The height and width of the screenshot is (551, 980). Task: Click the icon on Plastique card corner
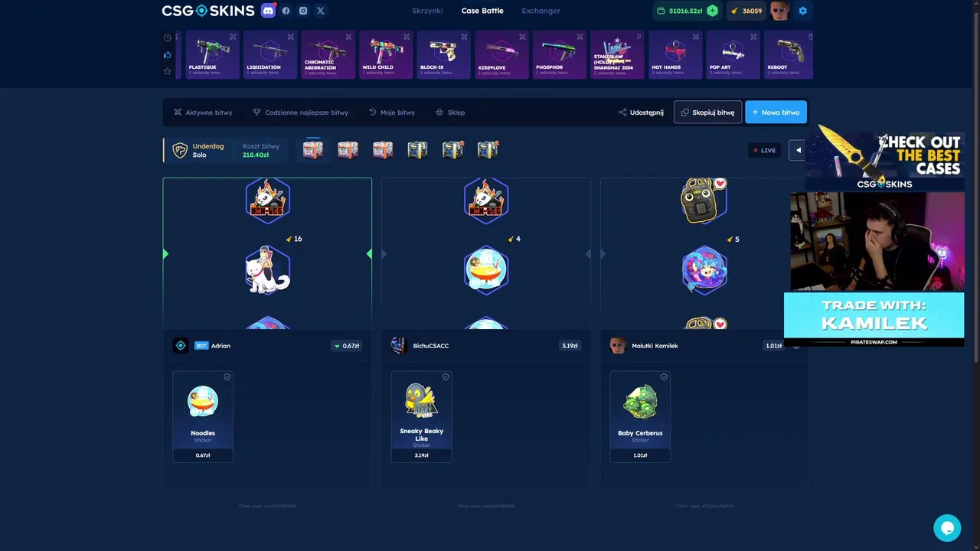tap(233, 37)
